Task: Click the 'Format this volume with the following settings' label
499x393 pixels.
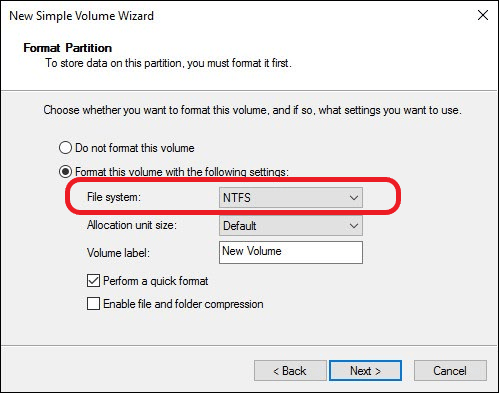Action: (182, 172)
